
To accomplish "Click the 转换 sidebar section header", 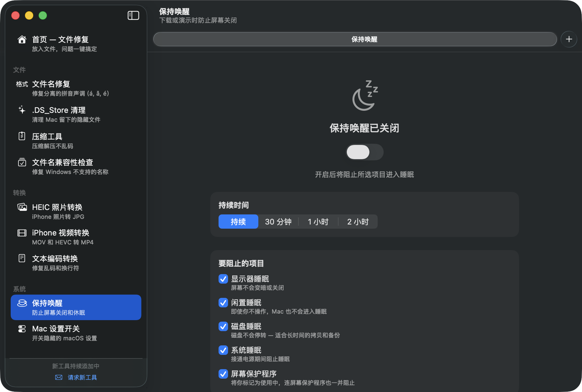I will point(19,193).
